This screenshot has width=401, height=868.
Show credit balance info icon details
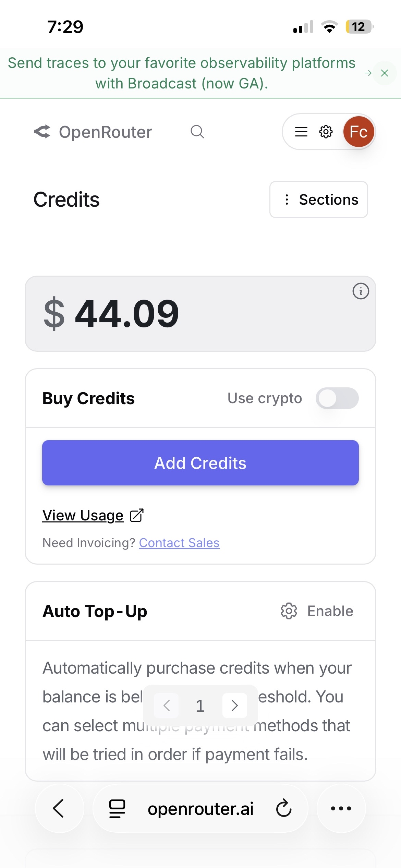(361, 291)
